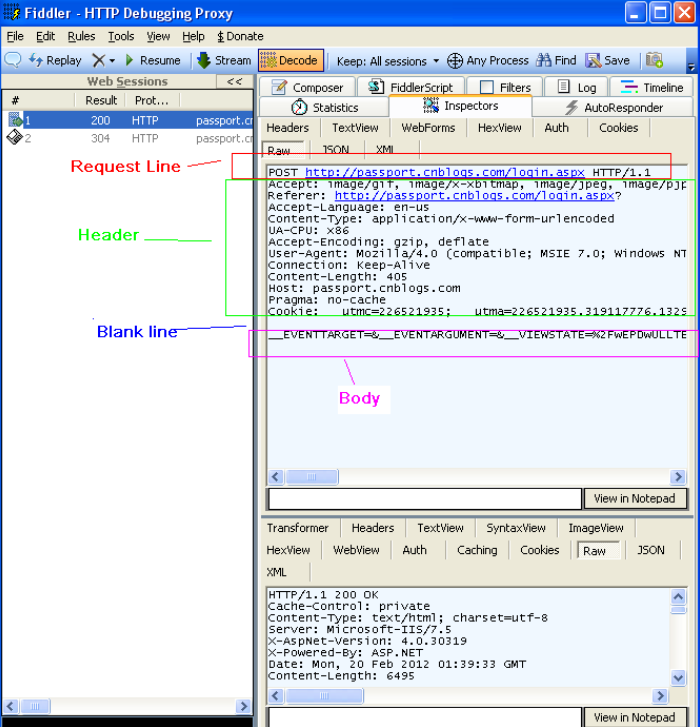Open the response SyntaxView tab

coord(515,528)
